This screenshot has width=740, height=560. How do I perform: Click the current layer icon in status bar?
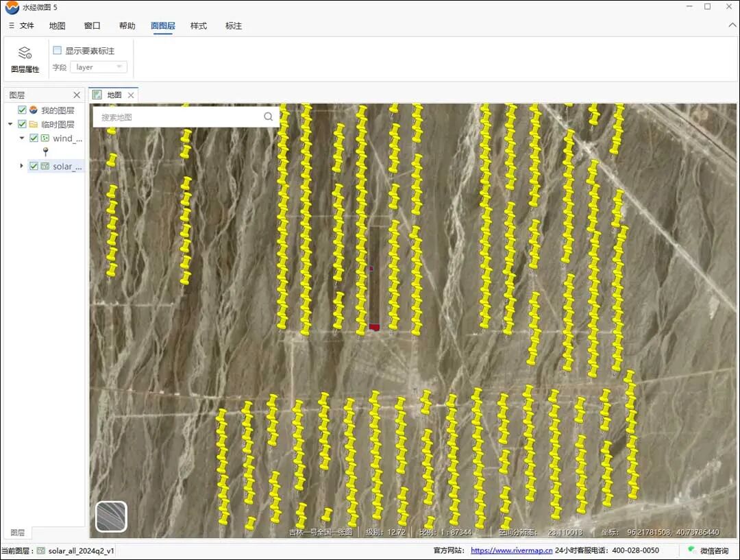point(41,550)
